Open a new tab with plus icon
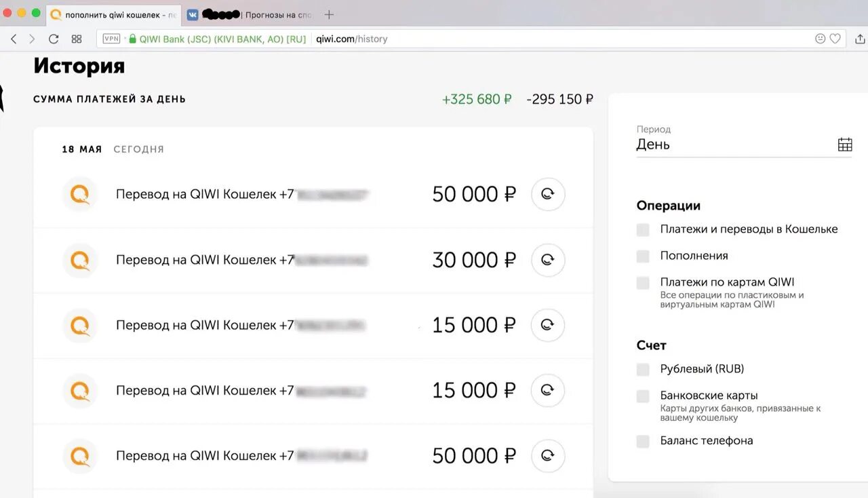This screenshot has width=868, height=498. (x=329, y=14)
